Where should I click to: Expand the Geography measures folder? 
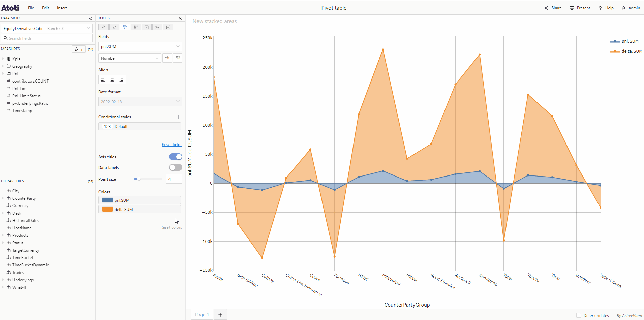(3, 66)
